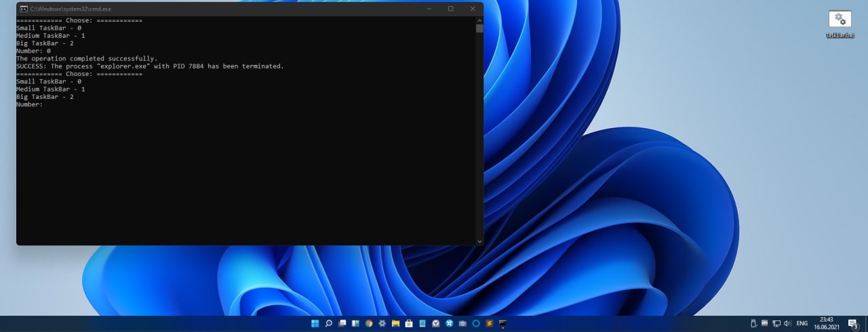Click the cmd scrollbar thumb
The image size is (868, 332).
click(x=479, y=28)
